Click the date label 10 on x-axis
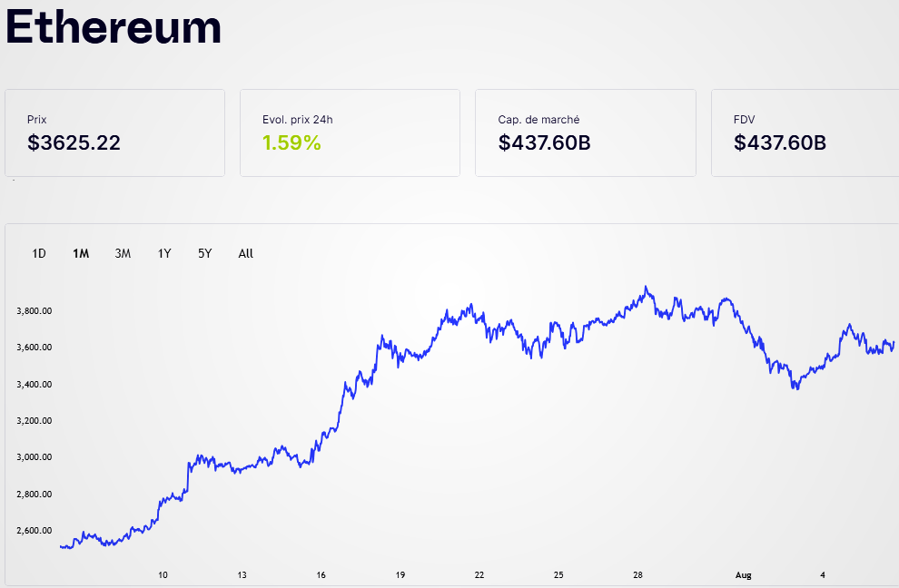Image resolution: width=899 pixels, height=588 pixels. (x=163, y=574)
